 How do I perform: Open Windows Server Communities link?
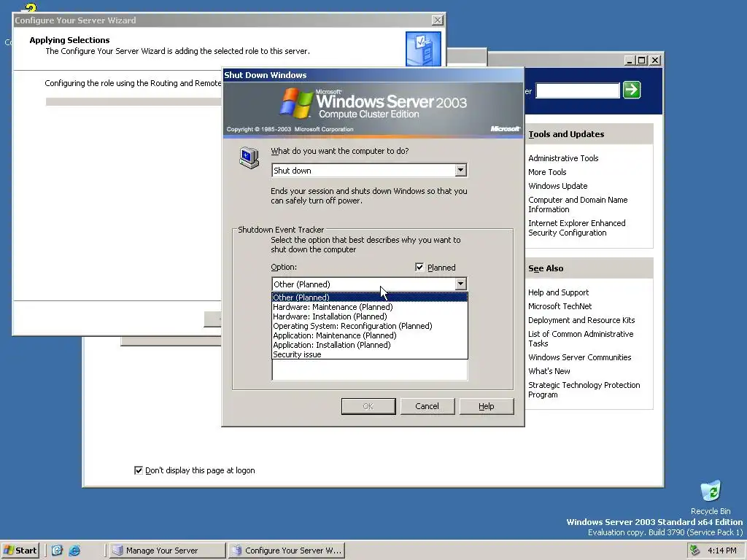pyautogui.click(x=579, y=357)
